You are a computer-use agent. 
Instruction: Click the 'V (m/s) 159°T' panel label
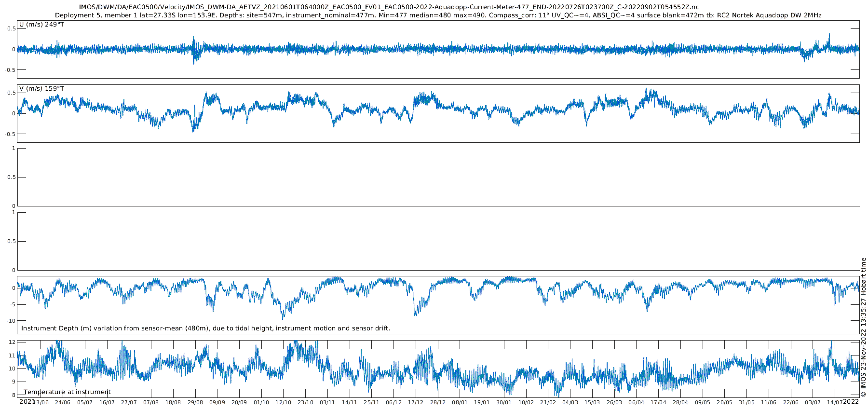41,89
